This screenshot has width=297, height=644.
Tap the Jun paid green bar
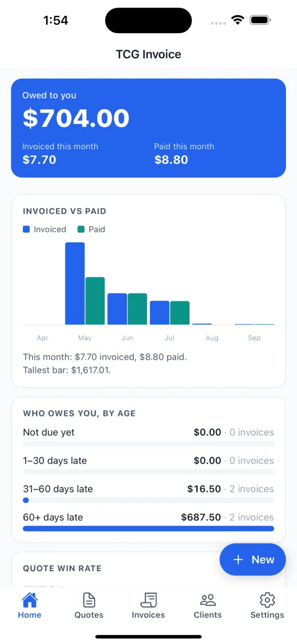(137, 309)
